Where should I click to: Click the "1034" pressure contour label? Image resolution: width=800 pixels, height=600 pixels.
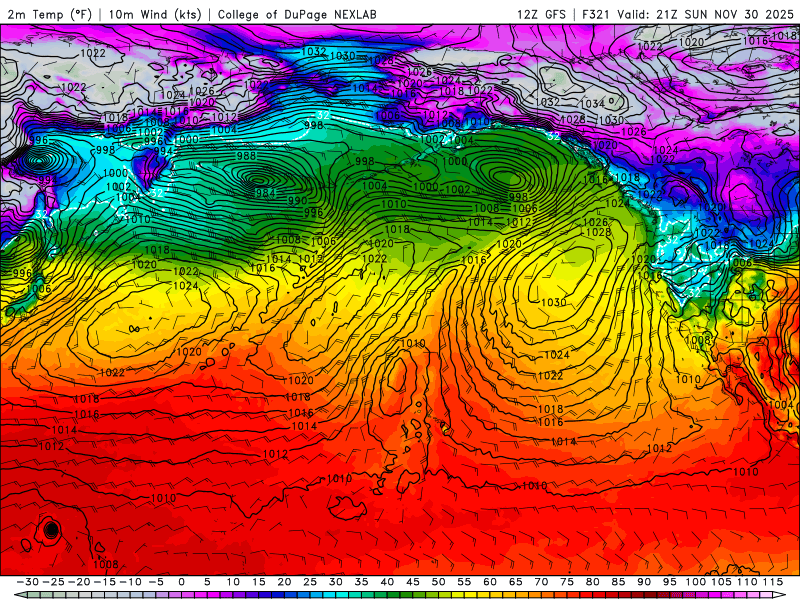pyautogui.click(x=592, y=104)
